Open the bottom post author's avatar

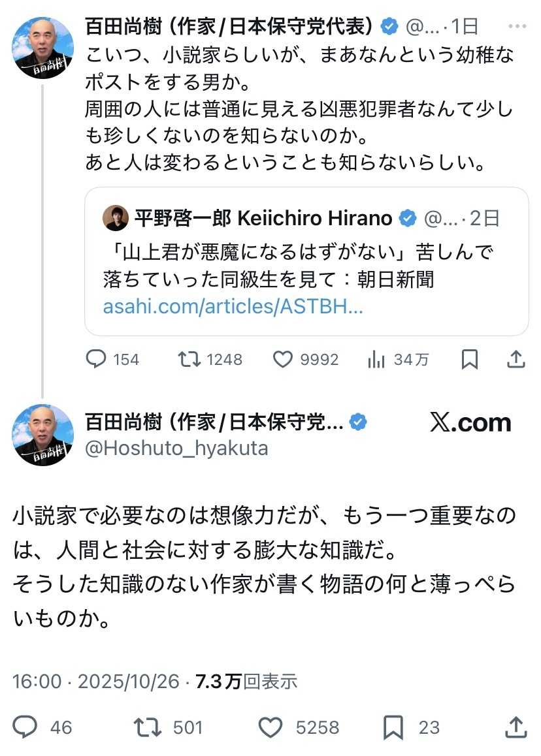point(44,435)
